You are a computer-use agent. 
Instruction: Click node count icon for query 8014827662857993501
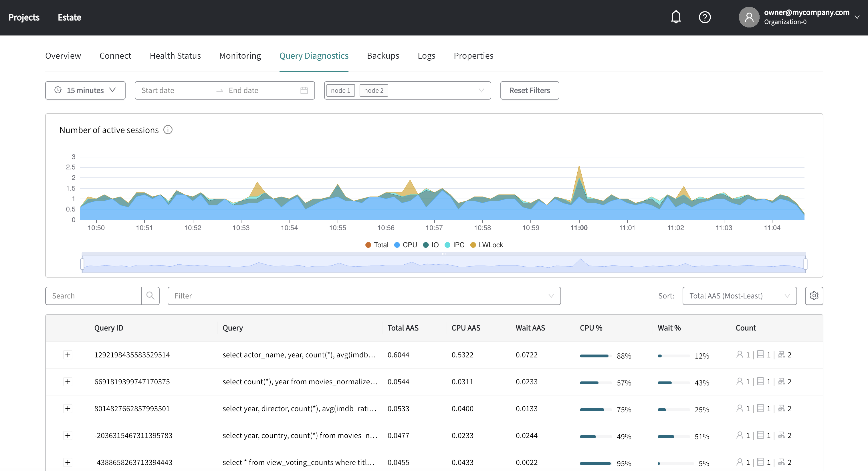point(781,408)
